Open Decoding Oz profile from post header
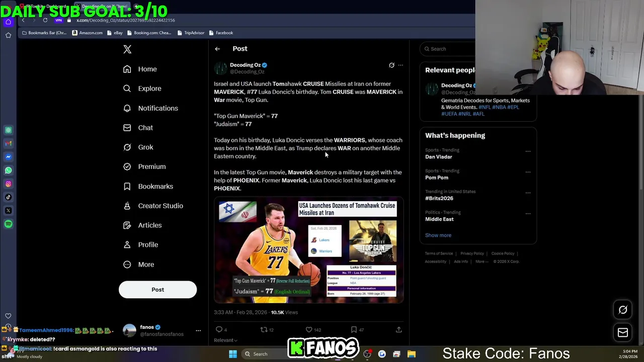This screenshot has width=644, height=362. pyautogui.click(x=245, y=65)
